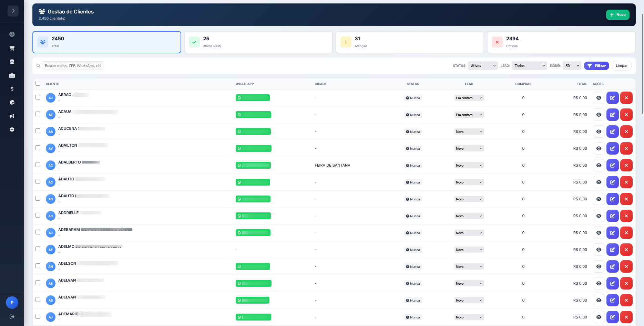View details of ABRAO client
This screenshot has height=326, width=644.
click(599, 98)
